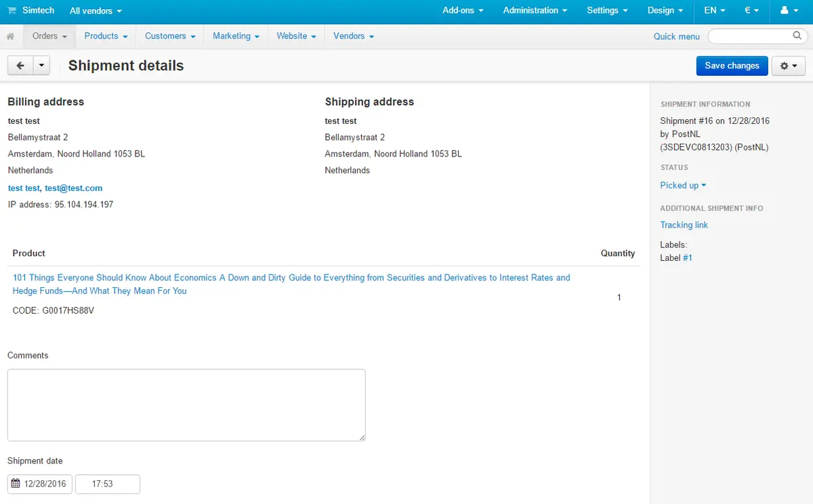Open the Marketing menu

[x=236, y=36]
